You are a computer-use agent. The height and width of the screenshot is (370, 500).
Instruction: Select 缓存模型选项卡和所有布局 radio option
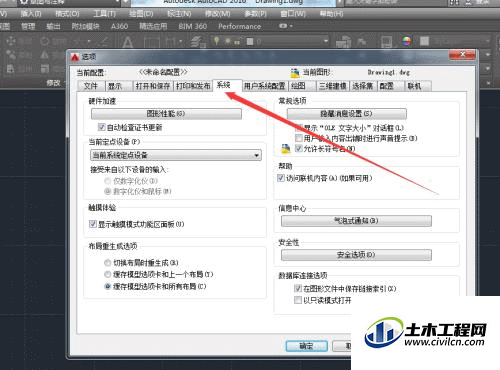107,286
